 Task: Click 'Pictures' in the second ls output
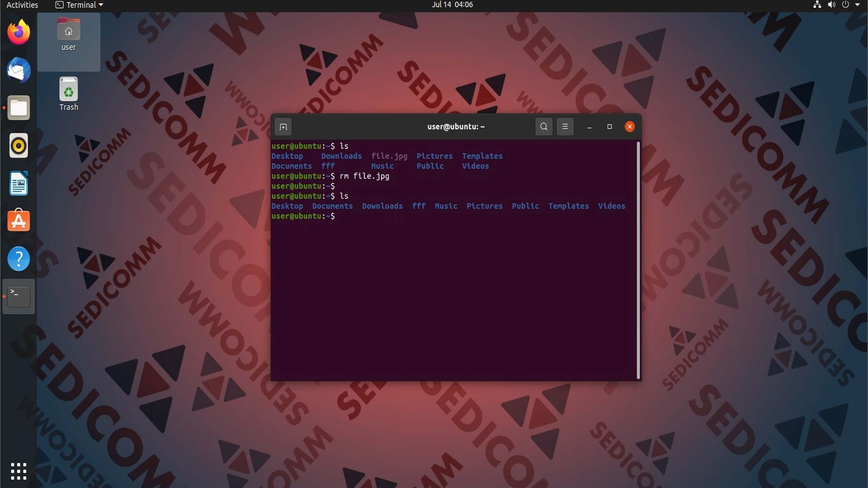[484, 206]
